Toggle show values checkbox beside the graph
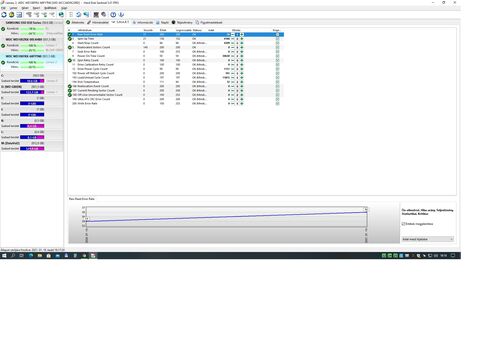Screen dimensions: 480x360 [x=403, y=224]
